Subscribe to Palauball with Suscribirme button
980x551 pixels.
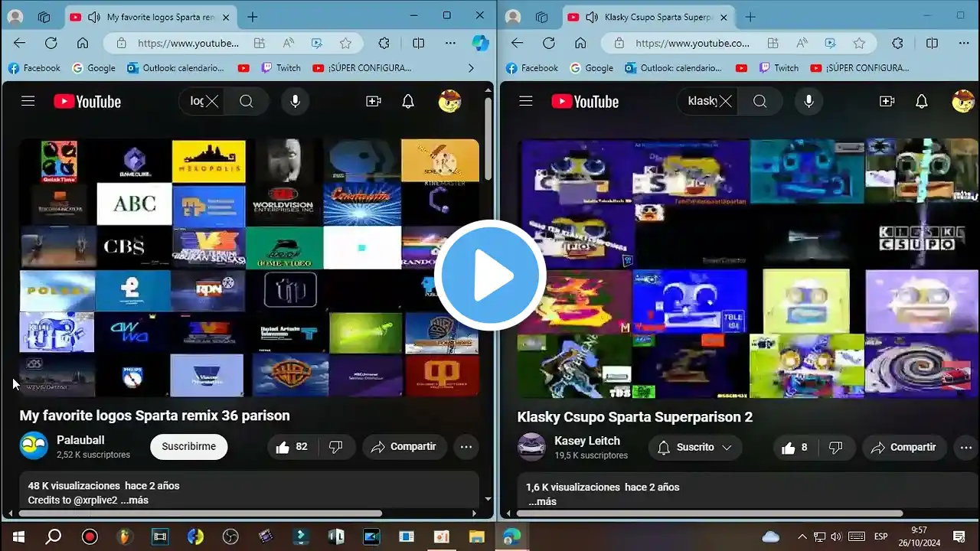coord(188,447)
